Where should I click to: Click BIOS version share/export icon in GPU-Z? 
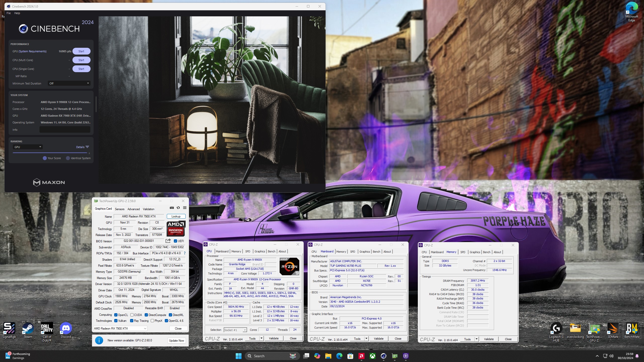[x=168, y=241]
